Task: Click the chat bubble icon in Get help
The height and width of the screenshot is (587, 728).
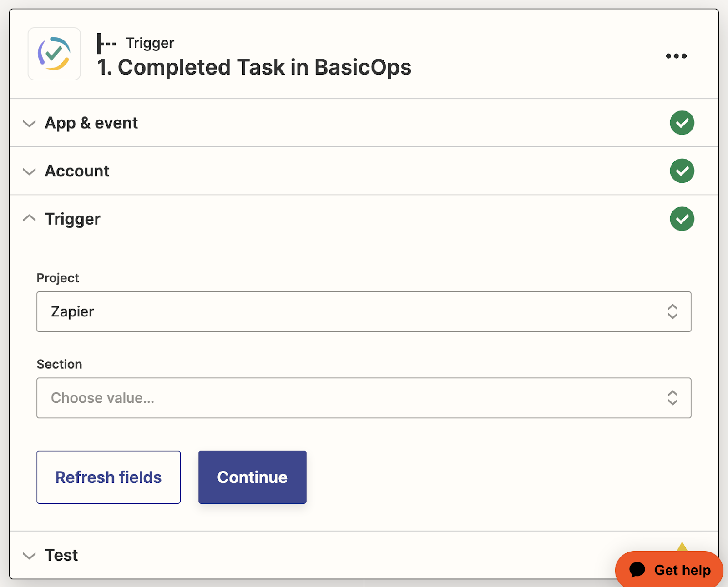Action: point(637,569)
